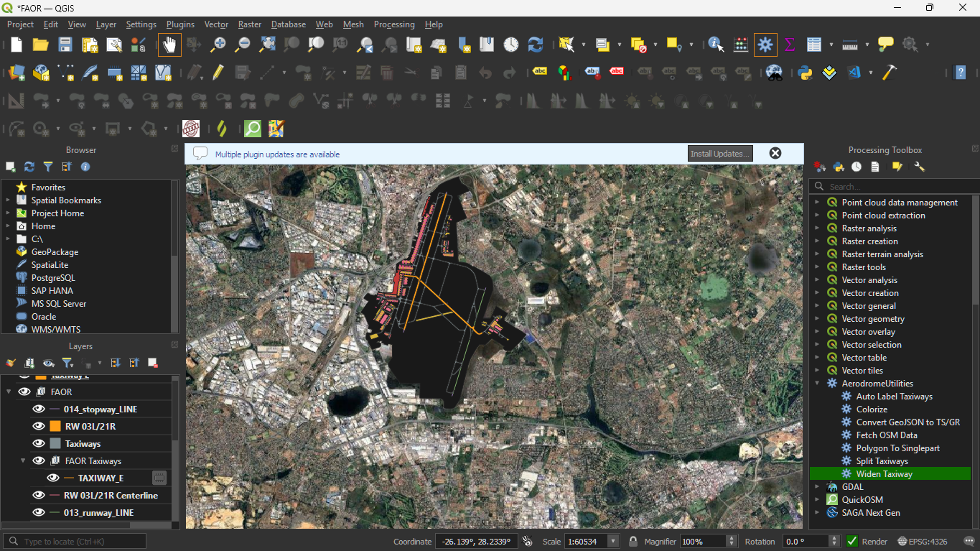Toggle visibility of TAXIWAY_E layer
The image size is (980, 551).
53,478
